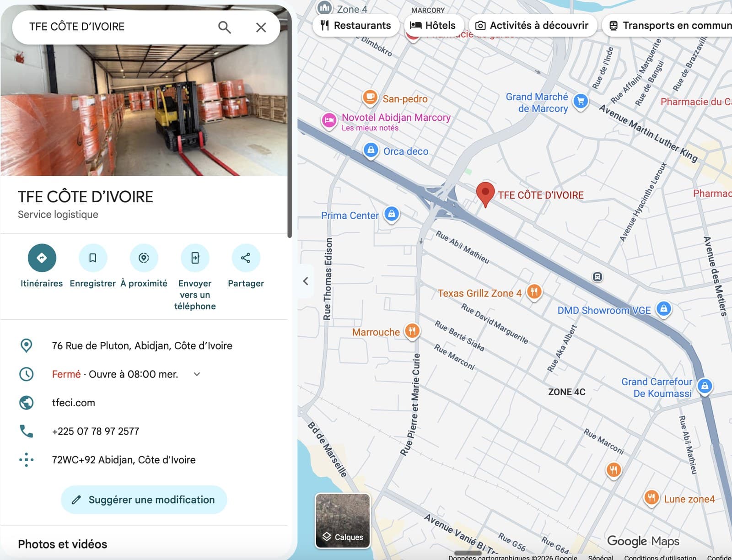The width and height of the screenshot is (732, 560).
Task: Open Itinéraires directions button
Action: tap(42, 258)
